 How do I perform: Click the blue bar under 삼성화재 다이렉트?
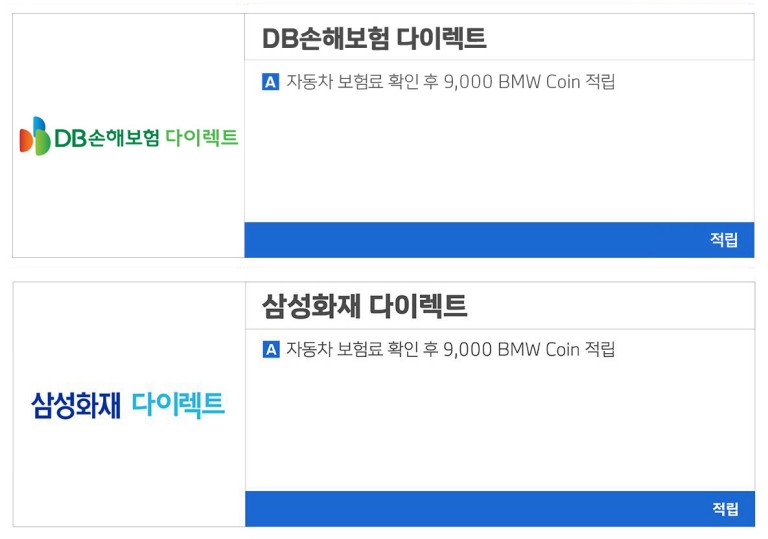click(x=500, y=509)
